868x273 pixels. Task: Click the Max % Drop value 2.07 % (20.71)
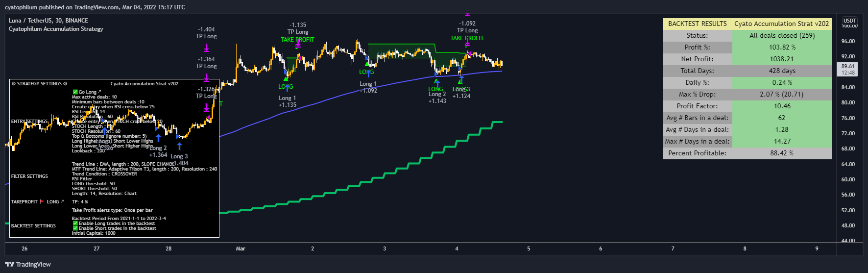point(782,94)
